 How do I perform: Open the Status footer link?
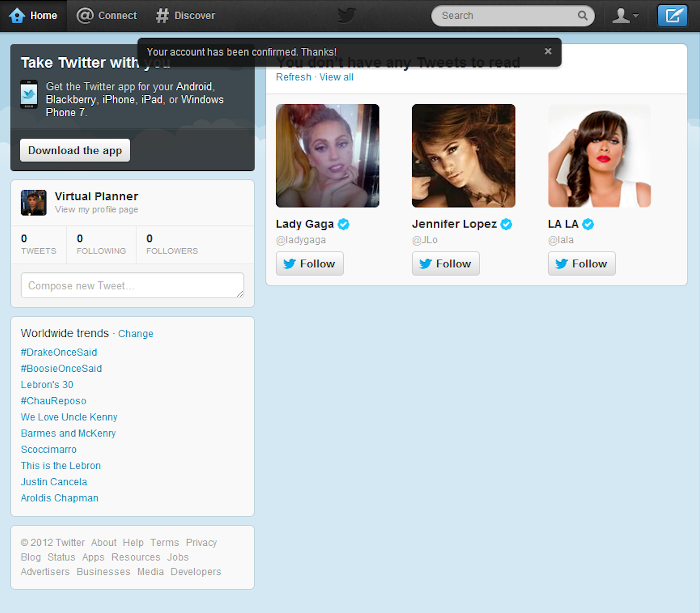(x=61, y=557)
